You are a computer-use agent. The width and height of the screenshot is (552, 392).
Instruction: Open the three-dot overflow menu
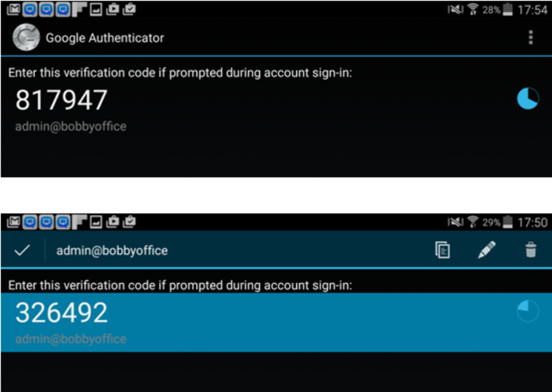coord(530,37)
